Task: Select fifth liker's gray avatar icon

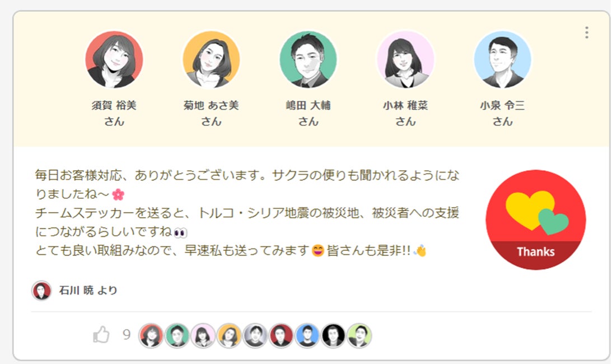Action: click(x=255, y=335)
